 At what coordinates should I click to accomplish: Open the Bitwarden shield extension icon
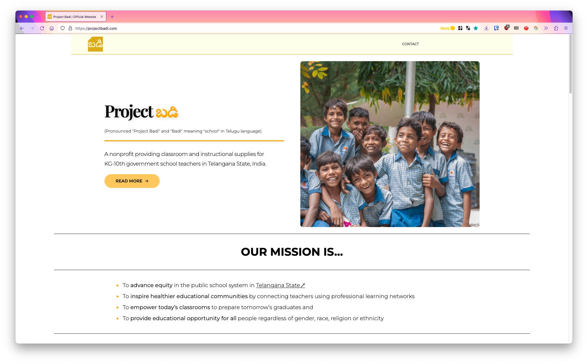click(x=496, y=28)
